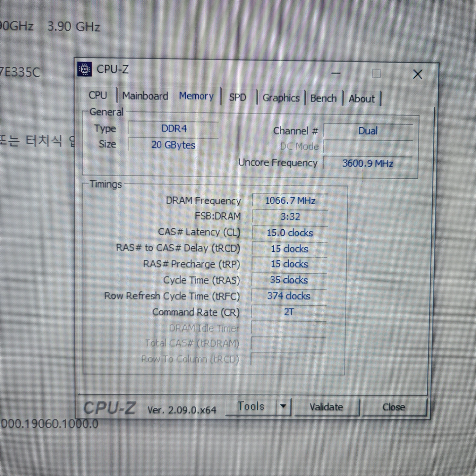Expand the Tools dropdown arrow
The width and height of the screenshot is (476, 476).
283,406
